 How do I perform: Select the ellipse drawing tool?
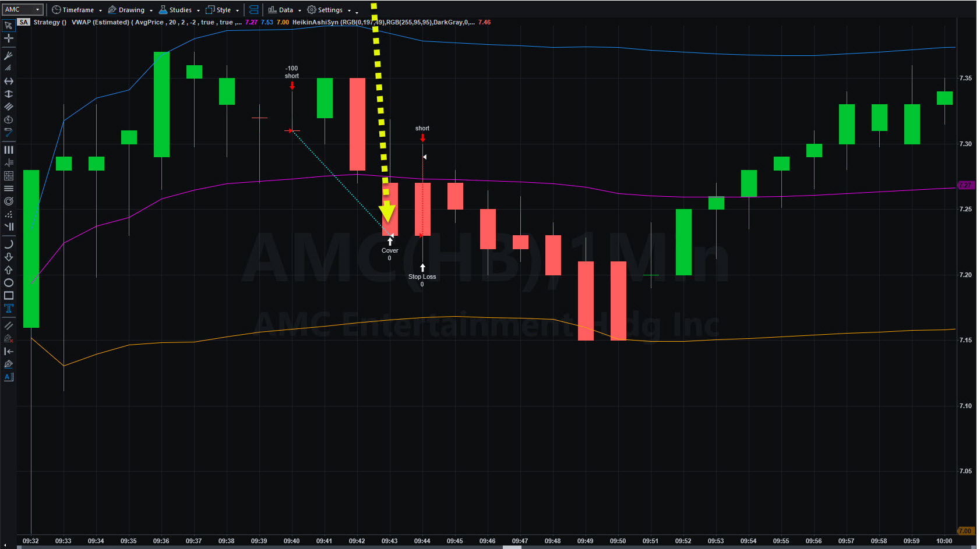coord(8,282)
